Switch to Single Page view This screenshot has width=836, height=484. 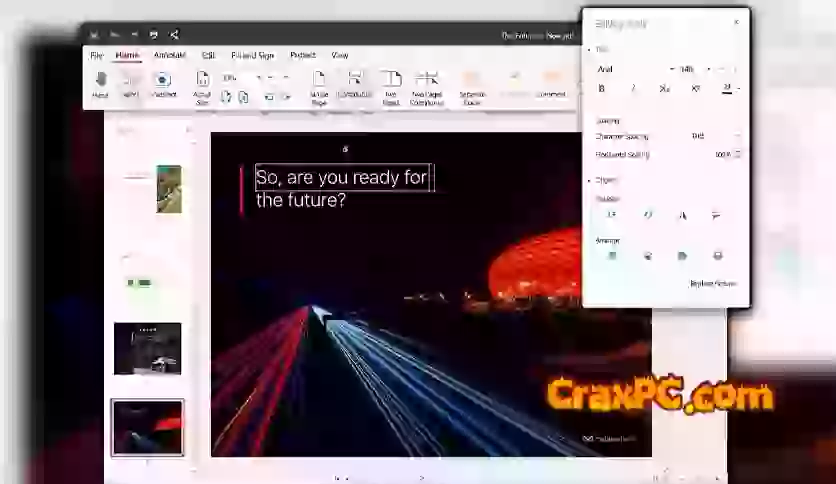(x=319, y=84)
